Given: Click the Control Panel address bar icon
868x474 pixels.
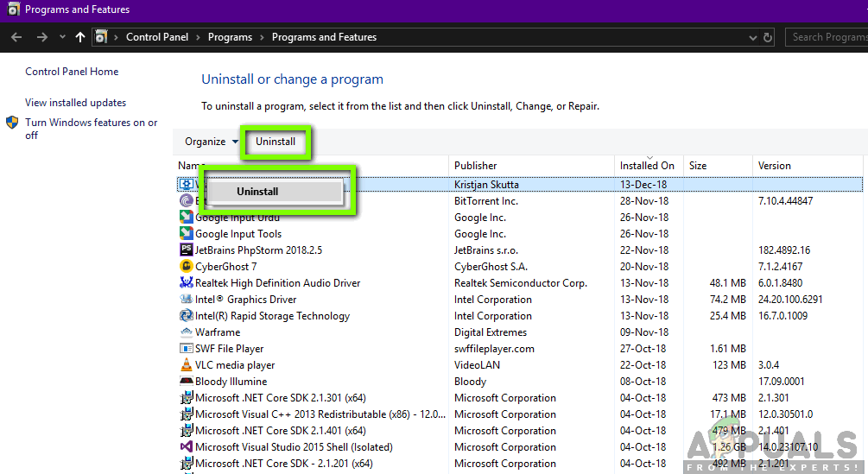Looking at the screenshot, I should click(101, 37).
